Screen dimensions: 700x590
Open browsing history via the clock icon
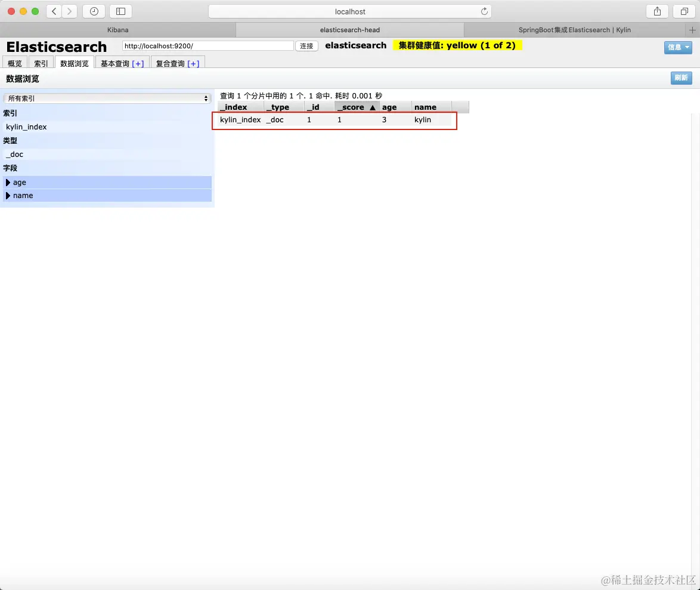(x=94, y=11)
